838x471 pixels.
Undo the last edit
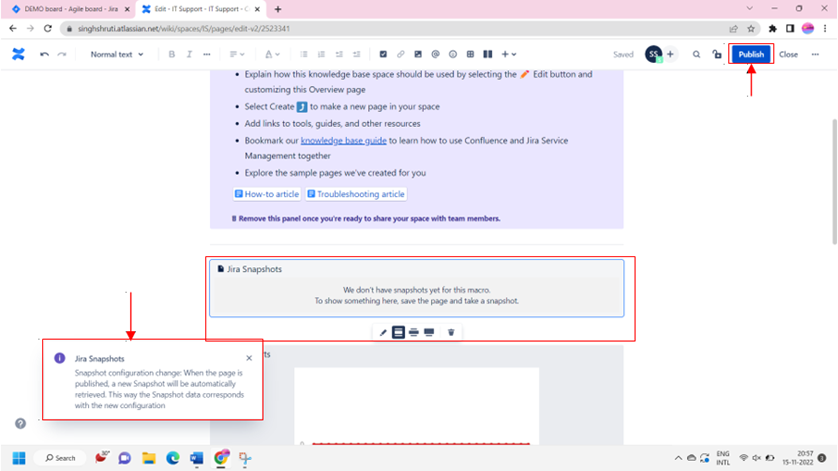(44, 54)
